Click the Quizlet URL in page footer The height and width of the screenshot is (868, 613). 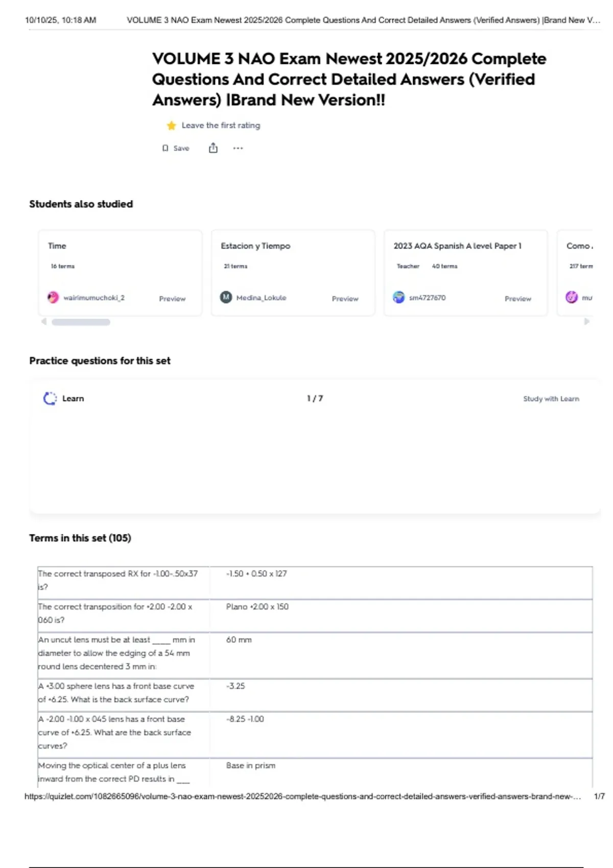point(302,796)
